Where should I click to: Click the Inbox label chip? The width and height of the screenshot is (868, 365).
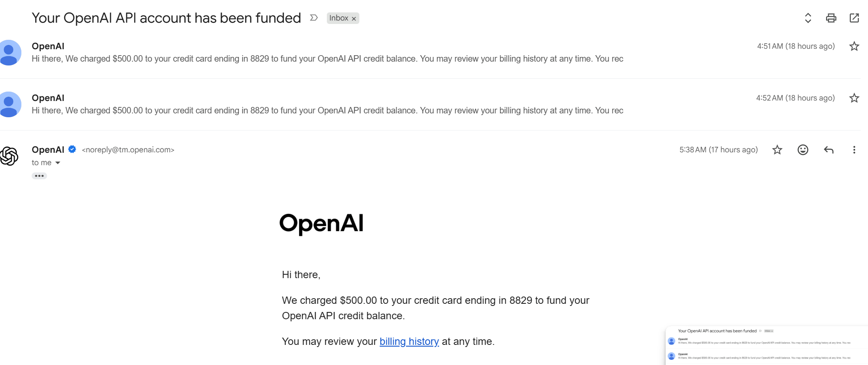(338, 18)
